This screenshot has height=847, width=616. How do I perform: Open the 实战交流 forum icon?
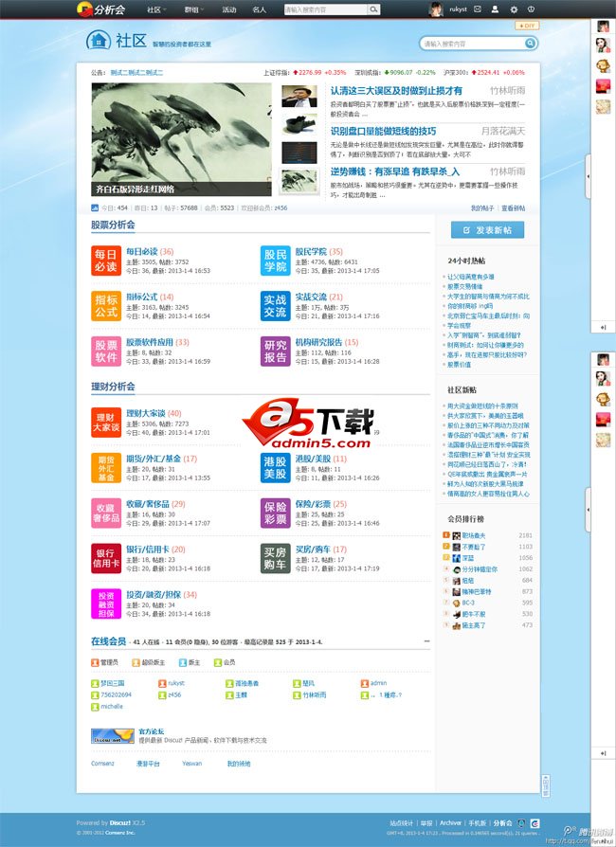(x=275, y=306)
